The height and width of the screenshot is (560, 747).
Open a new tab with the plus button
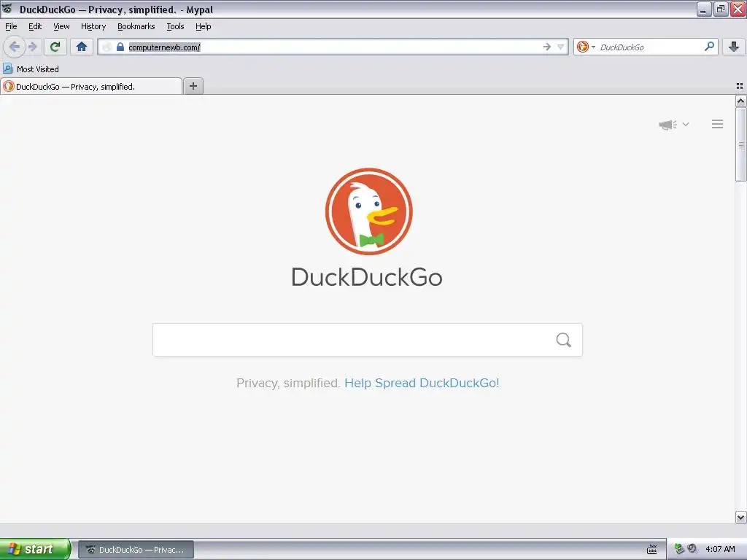tap(193, 86)
